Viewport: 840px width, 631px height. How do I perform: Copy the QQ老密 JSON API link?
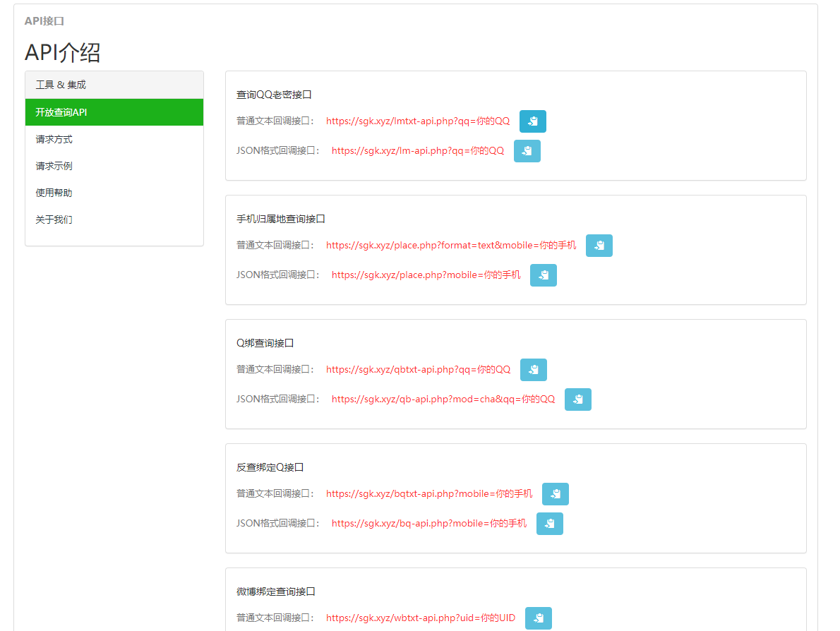527,150
